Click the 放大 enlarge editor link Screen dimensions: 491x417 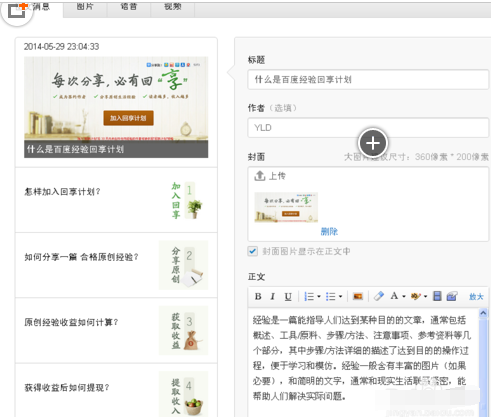tap(476, 297)
